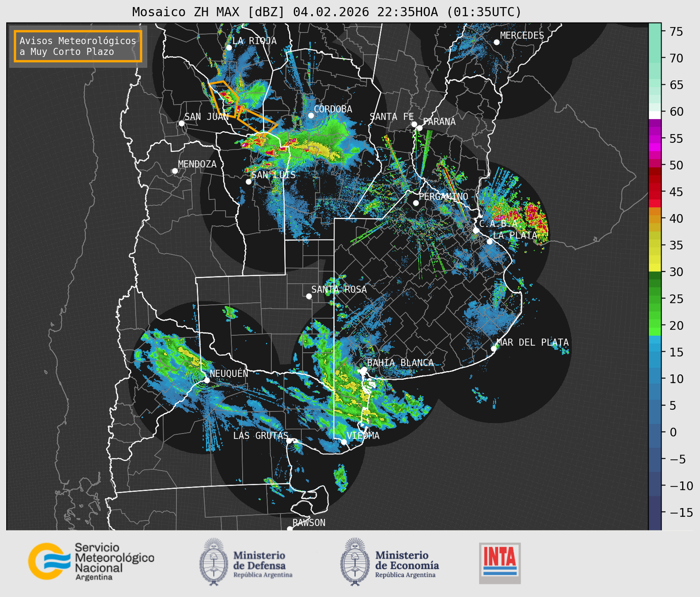Select the white dot marking Mercedes
The width and height of the screenshot is (700, 597).
pyautogui.click(x=496, y=42)
